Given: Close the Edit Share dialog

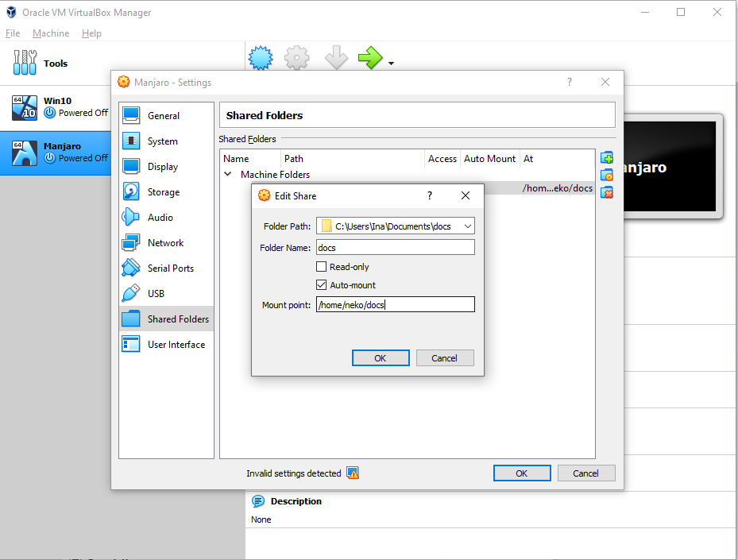Looking at the screenshot, I should point(466,195).
